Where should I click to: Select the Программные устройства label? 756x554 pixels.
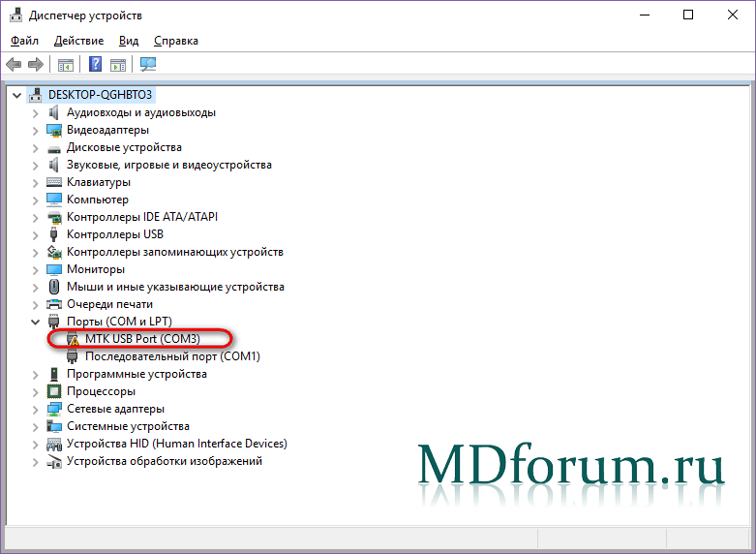click(136, 374)
